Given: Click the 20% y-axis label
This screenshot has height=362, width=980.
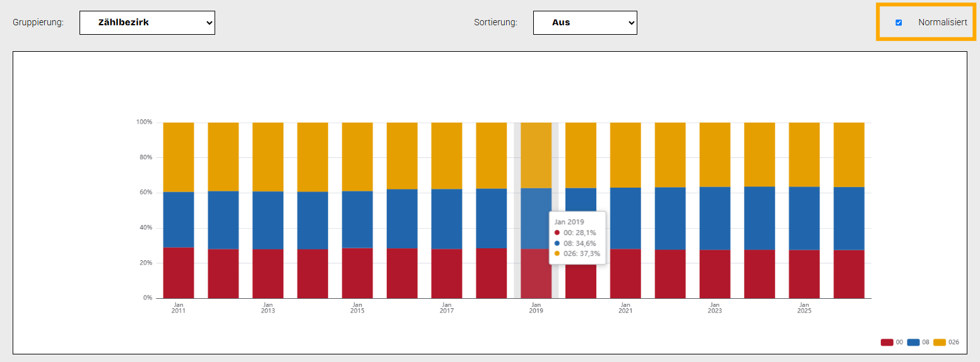Looking at the screenshot, I should (146, 262).
